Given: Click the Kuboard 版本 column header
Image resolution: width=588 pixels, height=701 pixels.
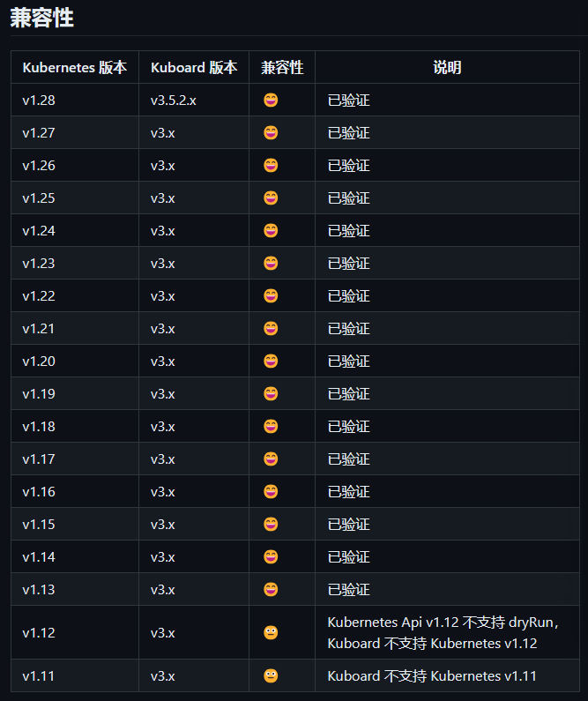Looking at the screenshot, I should [x=194, y=68].
